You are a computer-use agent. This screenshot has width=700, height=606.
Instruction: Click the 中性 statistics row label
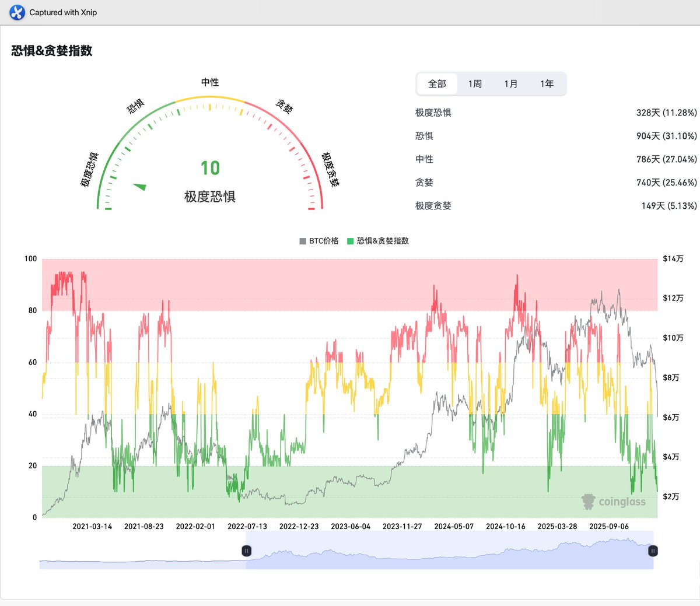click(424, 159)
